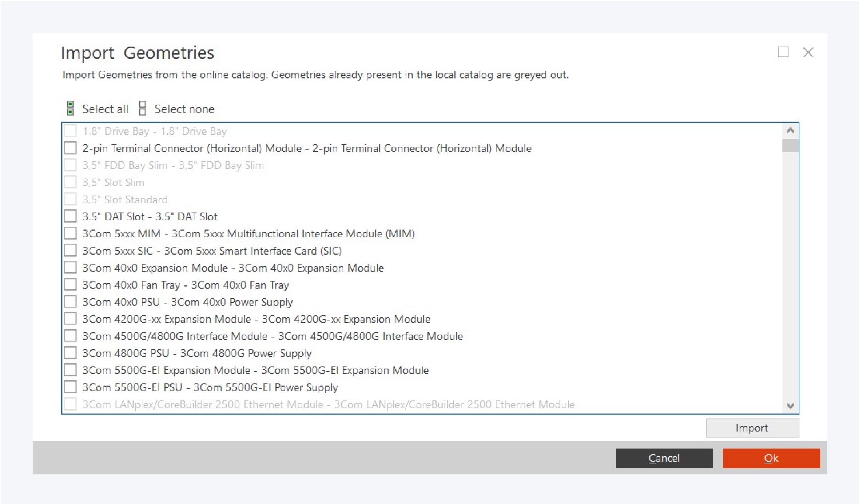
Task: Click the Select all icon
Action: (70, 108)
